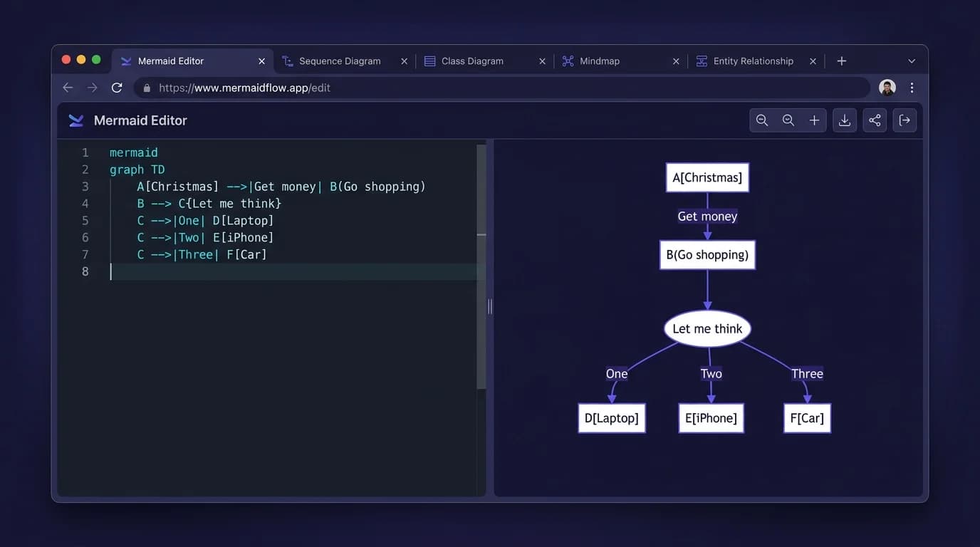Click the Mermaid Editor logo icon
Viewport: 980px width, 547px height.
(76, 120)
